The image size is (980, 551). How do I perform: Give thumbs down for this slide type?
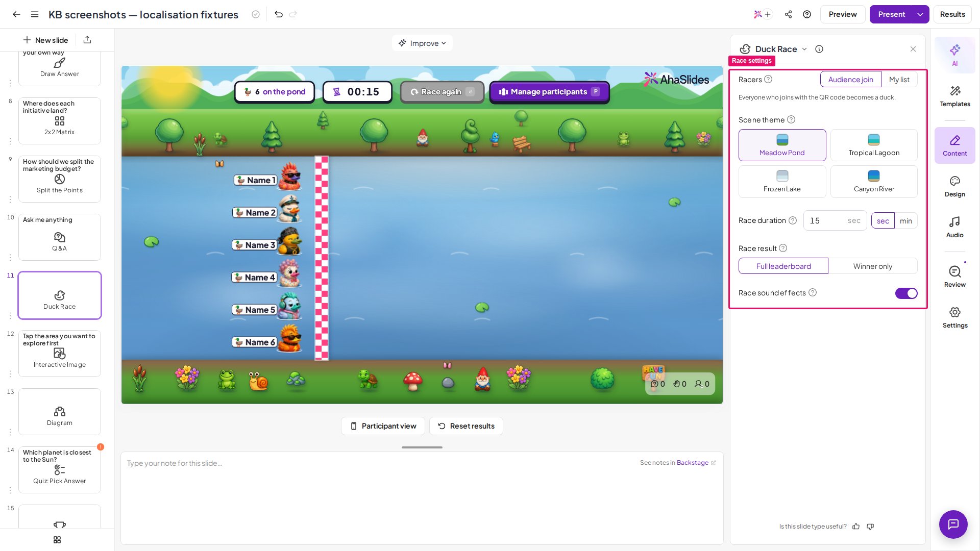(870, 527)
